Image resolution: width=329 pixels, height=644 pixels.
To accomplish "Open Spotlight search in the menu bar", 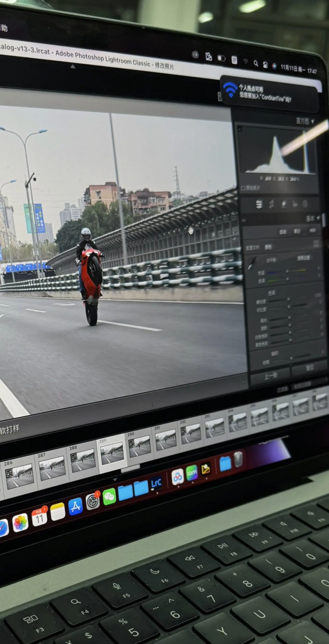I will [256, 63].
